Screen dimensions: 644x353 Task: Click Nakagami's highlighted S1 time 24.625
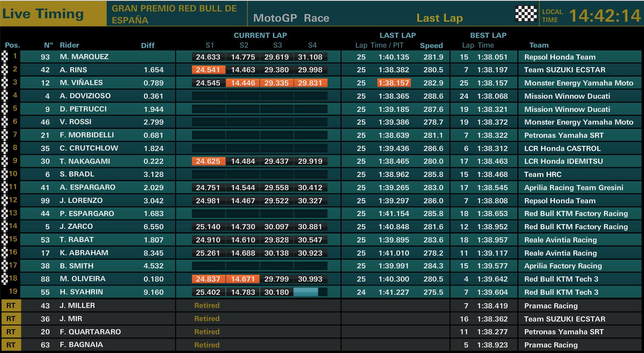[208, 161]
